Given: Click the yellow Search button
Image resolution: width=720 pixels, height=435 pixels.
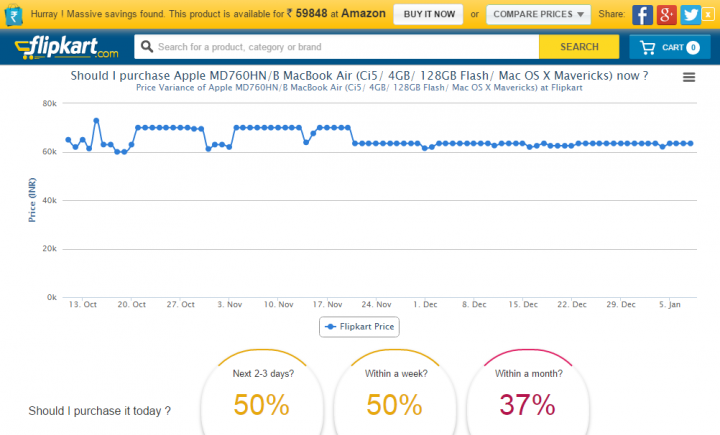Looking at the screenshot, I should point(579,47).
